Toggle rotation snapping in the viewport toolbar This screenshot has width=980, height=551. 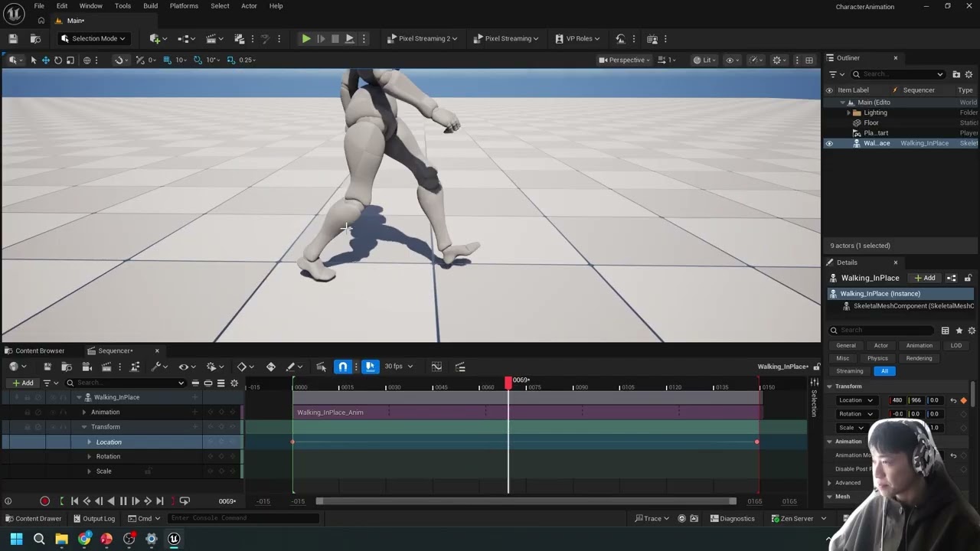[198, 60]
